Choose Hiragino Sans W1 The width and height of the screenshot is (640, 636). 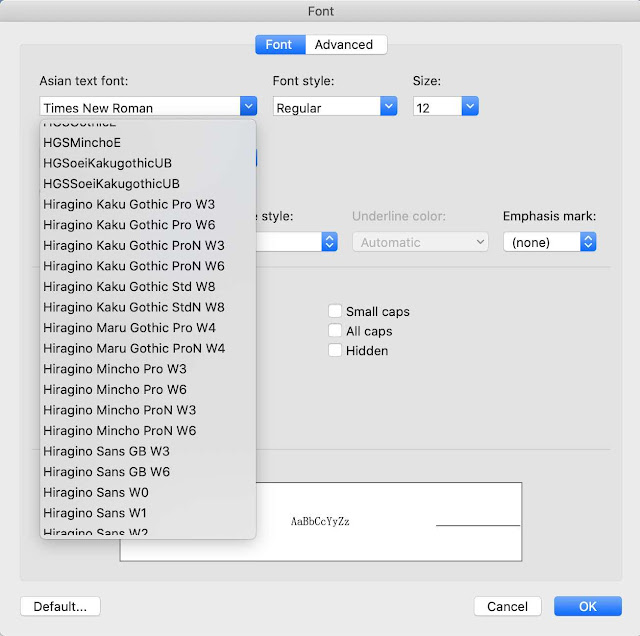[x=148, y=513]
